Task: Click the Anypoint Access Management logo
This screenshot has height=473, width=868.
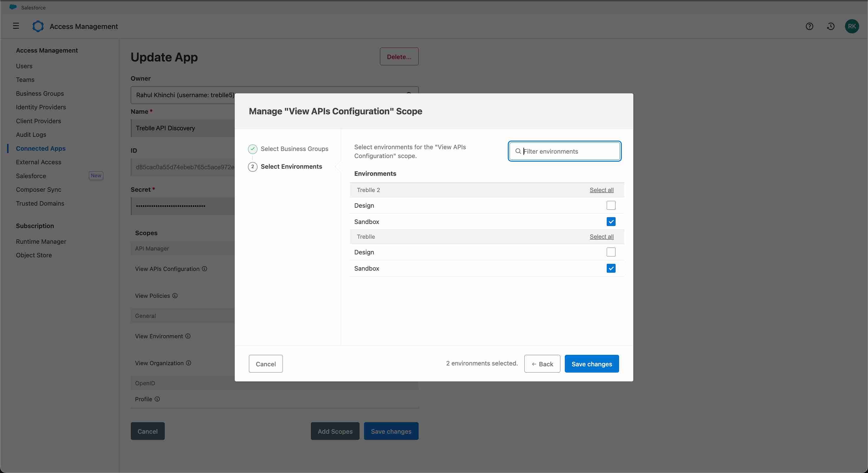Action: click(x=38, y=26)
